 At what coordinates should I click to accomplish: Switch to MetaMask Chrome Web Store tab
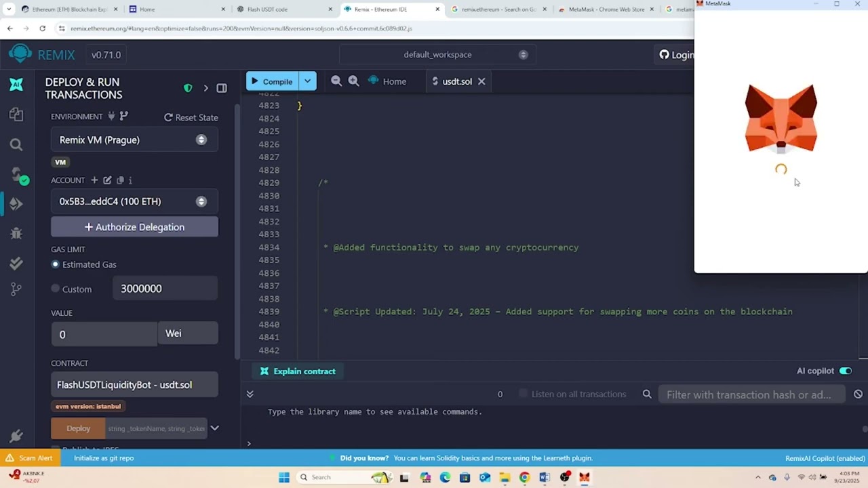[x=606, y=9]
